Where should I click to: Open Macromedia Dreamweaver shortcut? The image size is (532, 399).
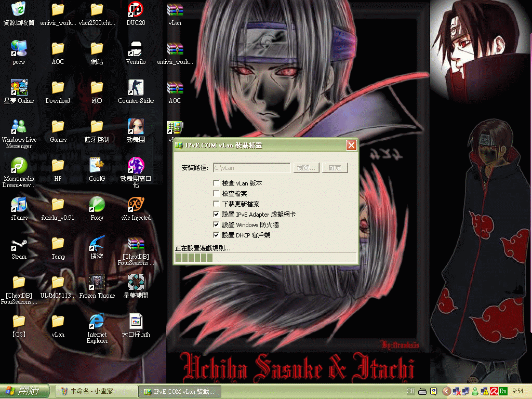click(x=19, y=166)
